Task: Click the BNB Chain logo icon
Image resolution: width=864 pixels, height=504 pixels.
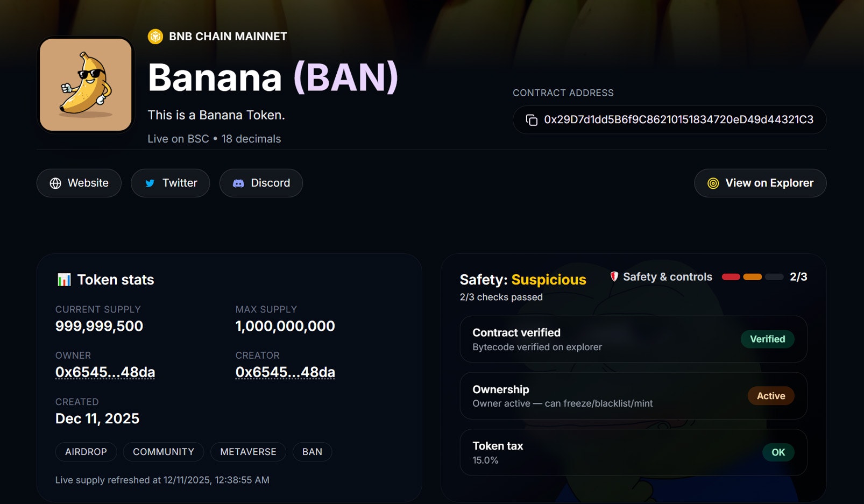Action: coord(155,37)
